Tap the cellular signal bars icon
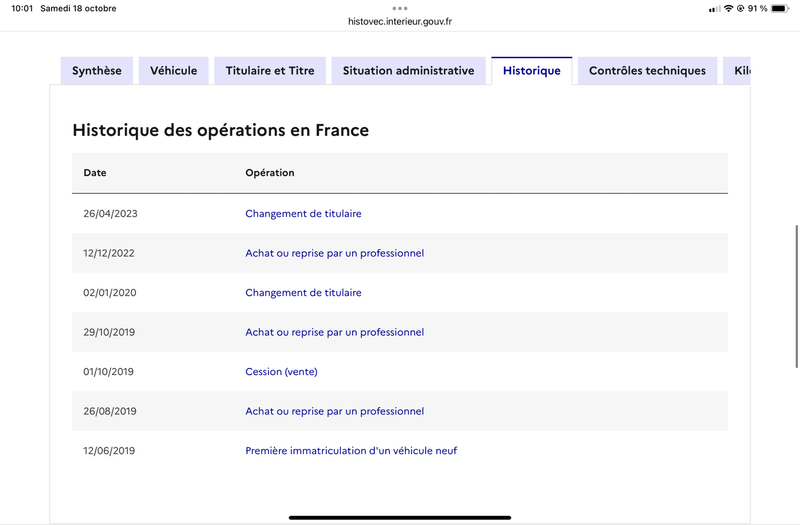 click(713, 8)
